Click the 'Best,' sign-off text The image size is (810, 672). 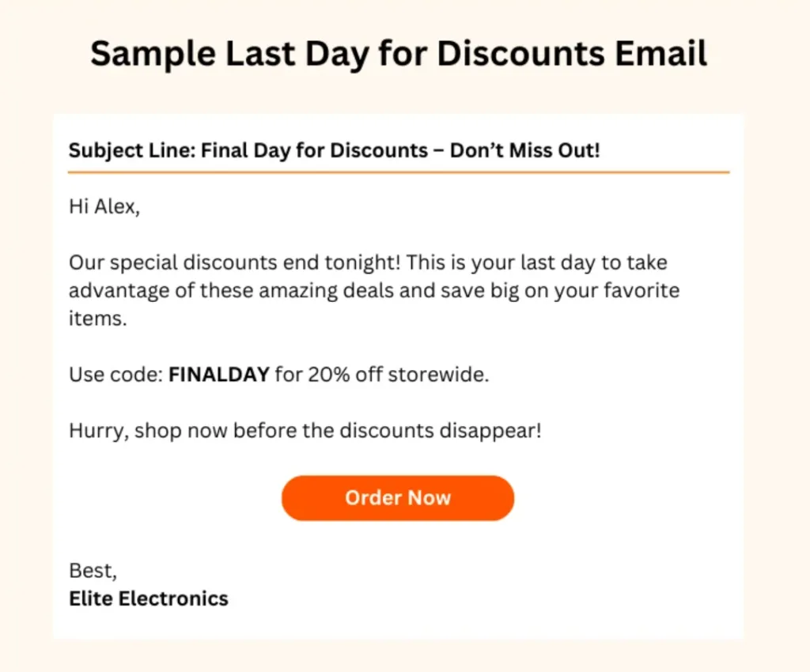coord(93,571)
